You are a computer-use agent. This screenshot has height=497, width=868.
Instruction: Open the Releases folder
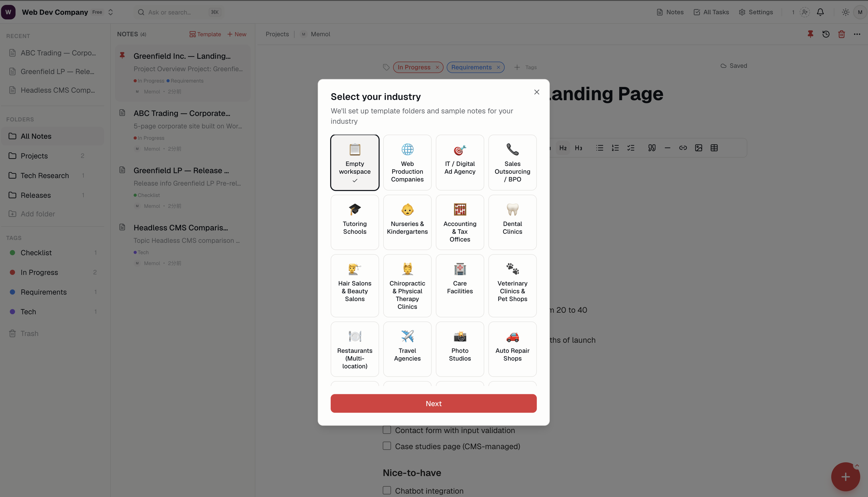pyautogui.click(x=53, y=195)
